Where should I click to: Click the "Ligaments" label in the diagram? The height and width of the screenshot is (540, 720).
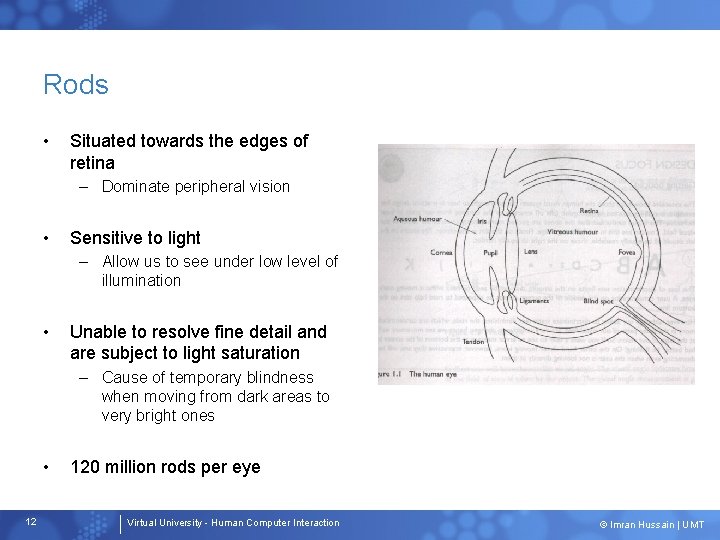[x=534, y=301]
